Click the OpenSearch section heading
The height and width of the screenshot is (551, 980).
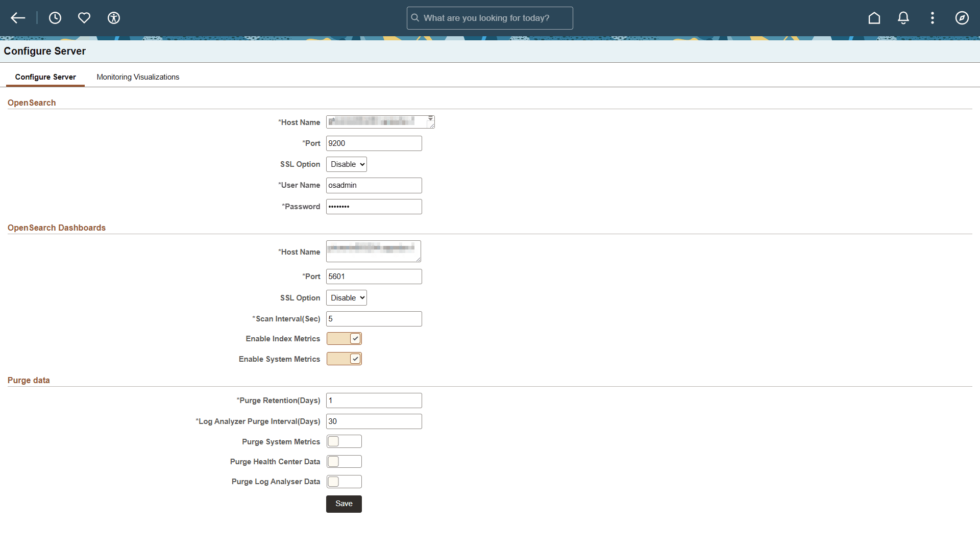(x=32, y=103)
